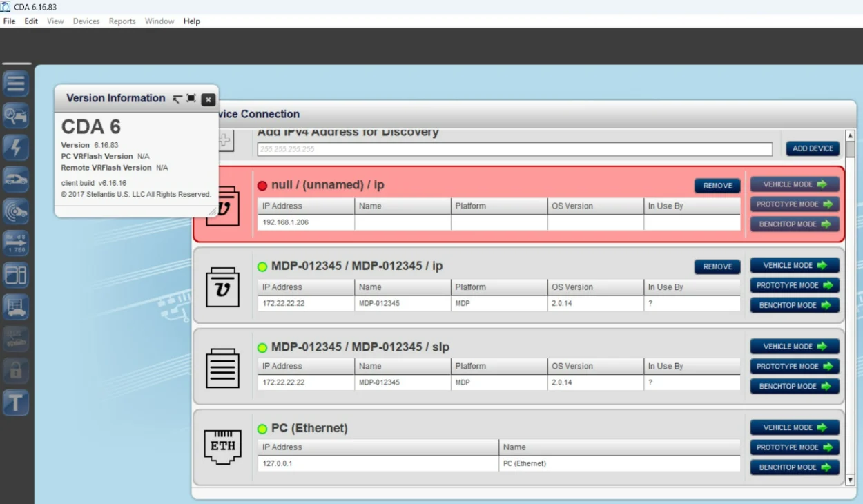Screen dimensions: 863x504
Task: Open the View menu
Action: pos(55,21)
